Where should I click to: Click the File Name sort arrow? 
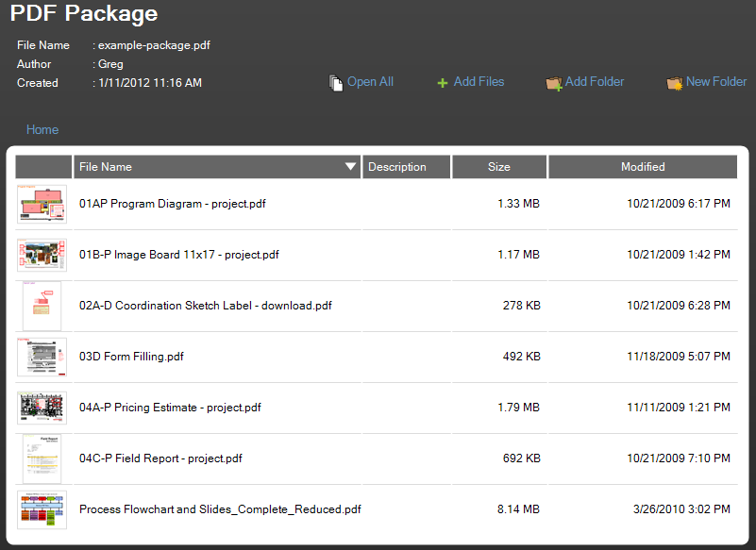tap(351, 167)
